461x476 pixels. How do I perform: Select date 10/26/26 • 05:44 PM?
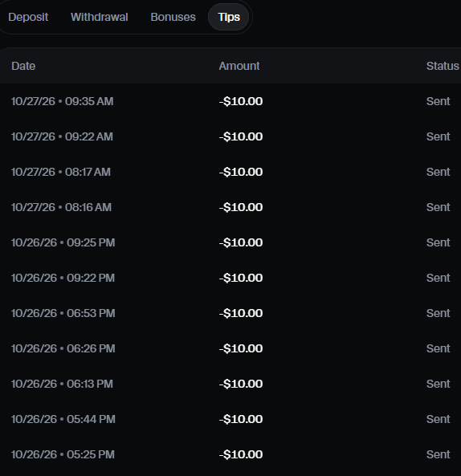pyautogui.click(x=63, y=419)
